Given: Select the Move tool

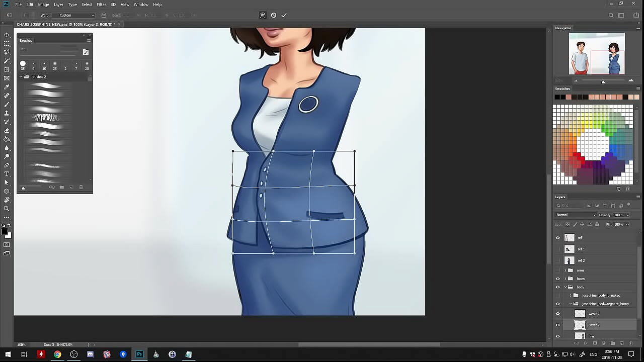Looking at the screenshot, I should (x=7, y=35).
